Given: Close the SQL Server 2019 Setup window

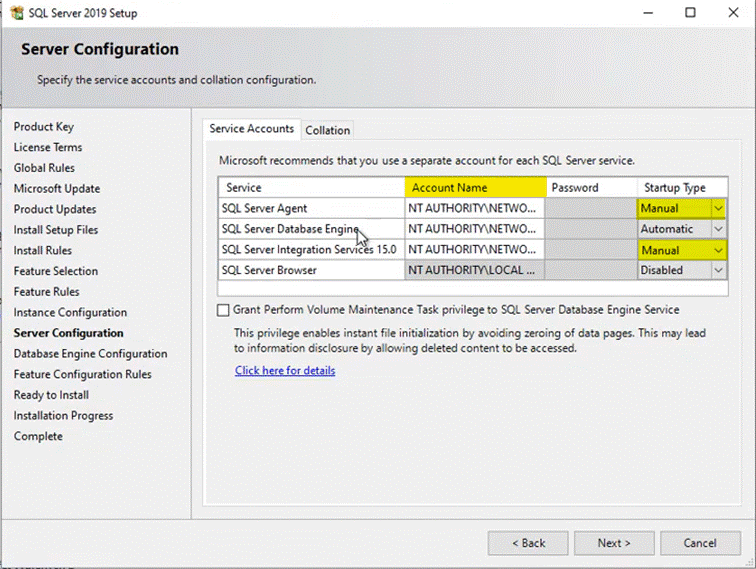Looking at the screenshot, I should coord(733,13).
